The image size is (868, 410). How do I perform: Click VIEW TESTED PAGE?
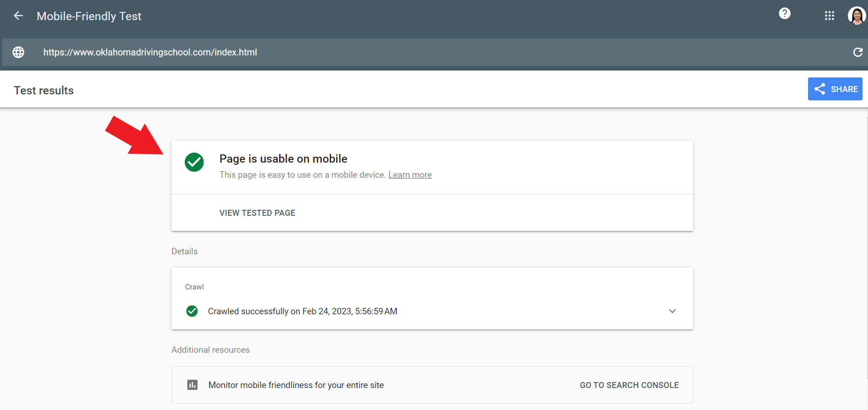point(257,213)
